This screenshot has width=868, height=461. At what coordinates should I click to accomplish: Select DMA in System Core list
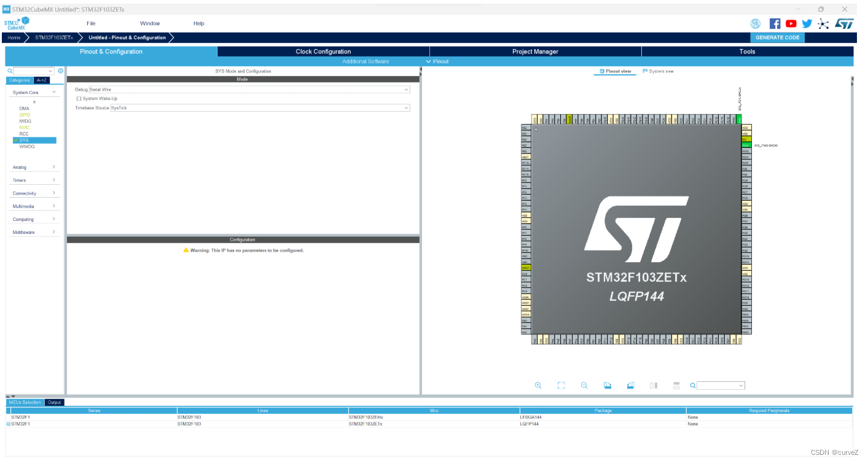pos(24,109)
